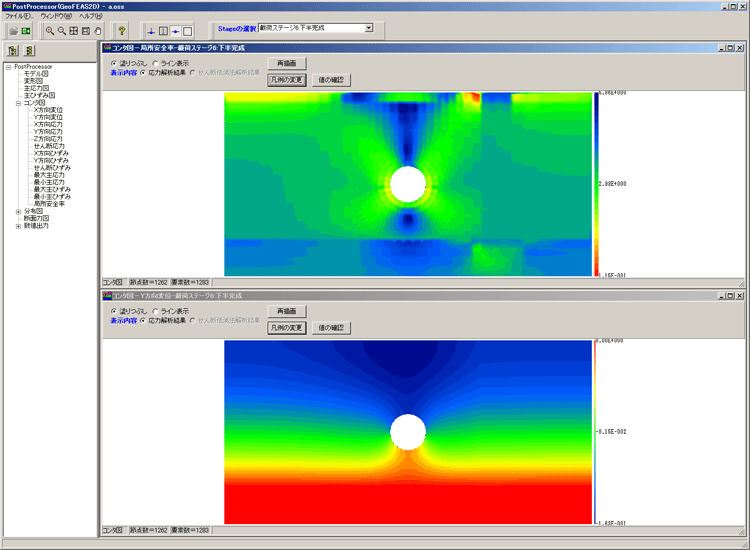This screenshot has height=550, width=750.
Task: Collapse the PostProcessor root tree node
Action: [8, 67]
